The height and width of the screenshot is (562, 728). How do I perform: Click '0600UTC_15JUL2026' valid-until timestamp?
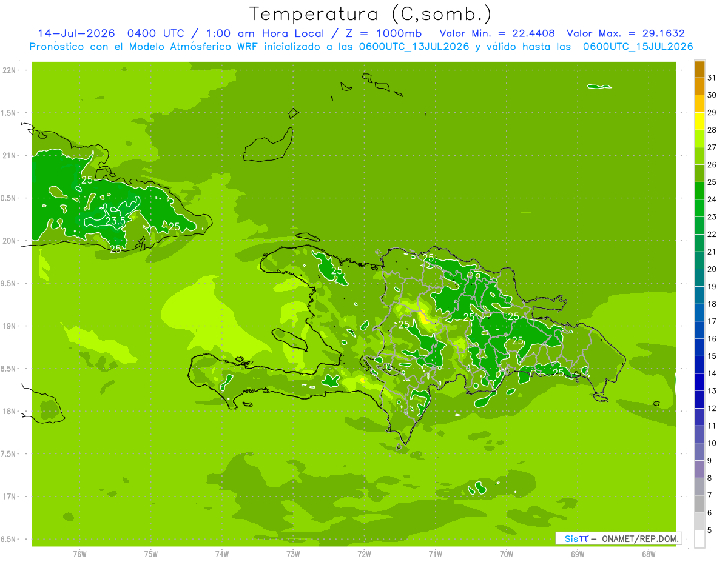(x=638, y=47)
